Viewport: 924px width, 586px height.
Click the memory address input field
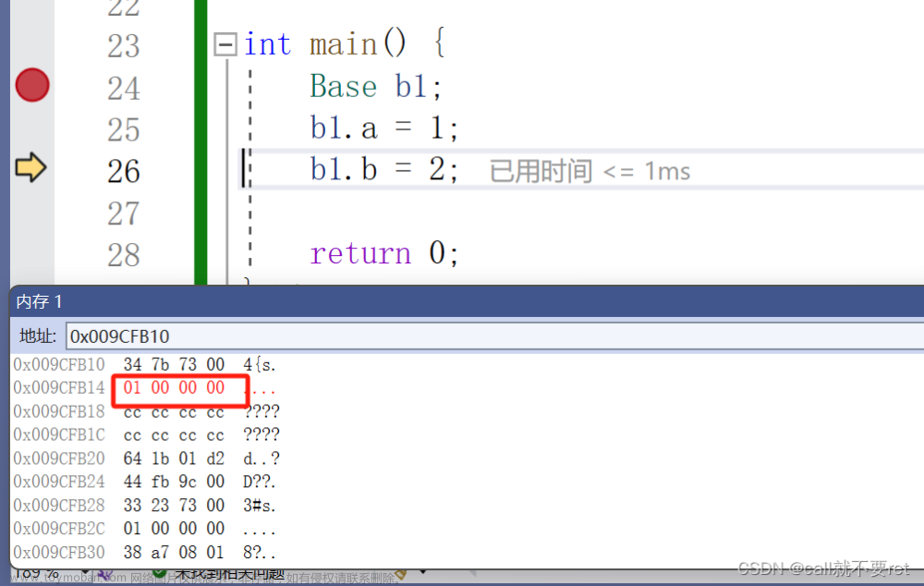pyautogui.click(x=495, y=336)
